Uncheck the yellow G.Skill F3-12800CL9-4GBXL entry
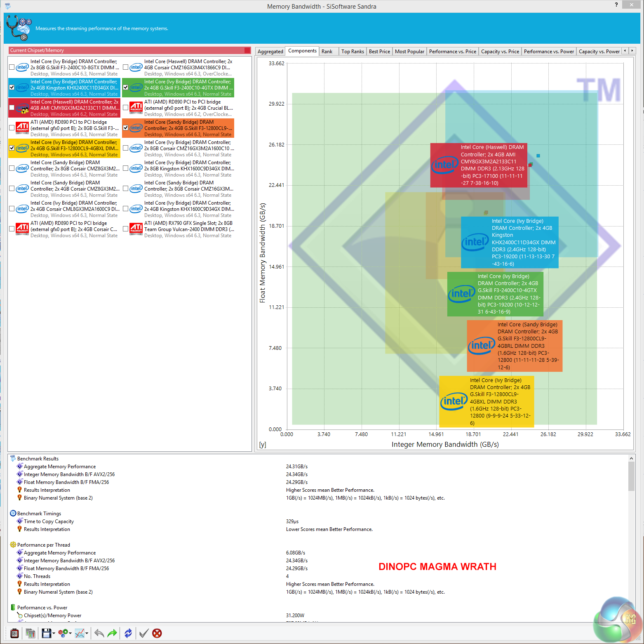Image resolution: width=644 pixels, height=644 pixels. pyautogui.click(x=12, y=148)
